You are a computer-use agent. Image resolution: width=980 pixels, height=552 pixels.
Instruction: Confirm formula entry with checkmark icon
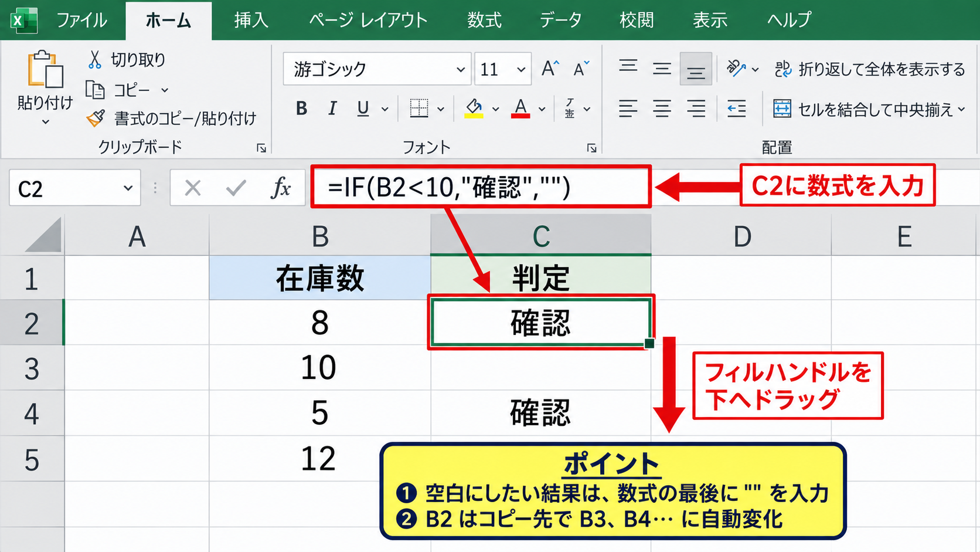click(x=236, y=188)
